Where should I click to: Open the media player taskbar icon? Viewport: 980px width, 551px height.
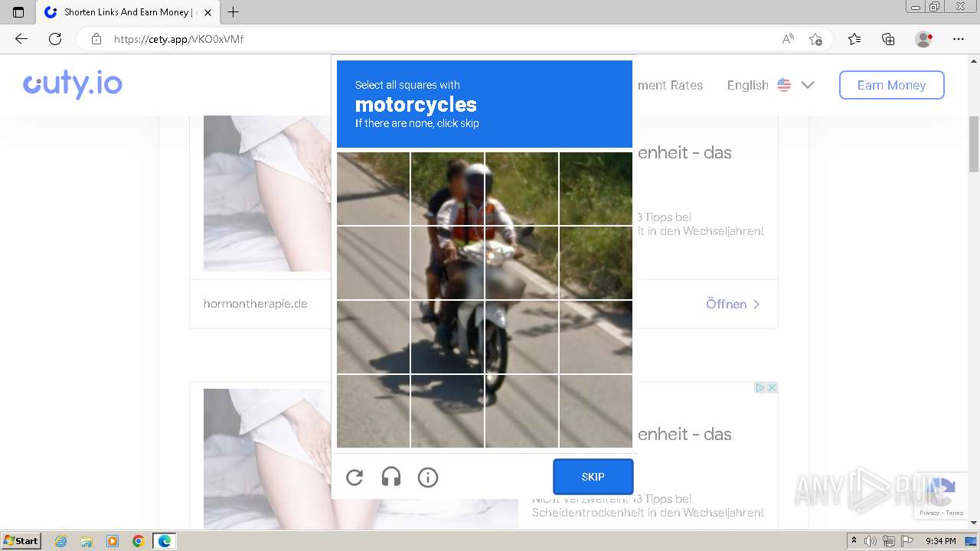click(x=113, y=541)
